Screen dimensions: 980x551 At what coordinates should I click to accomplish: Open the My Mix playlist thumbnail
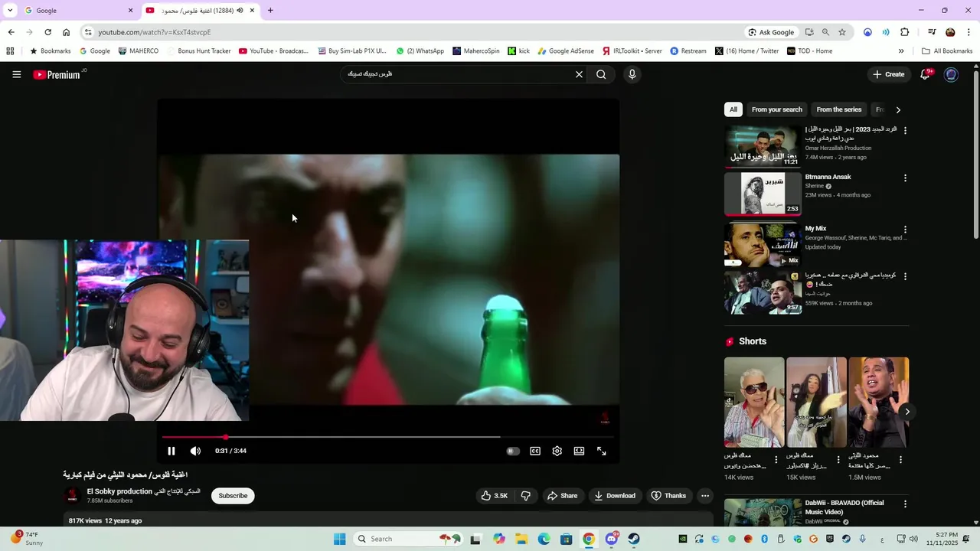click(763, 244)
